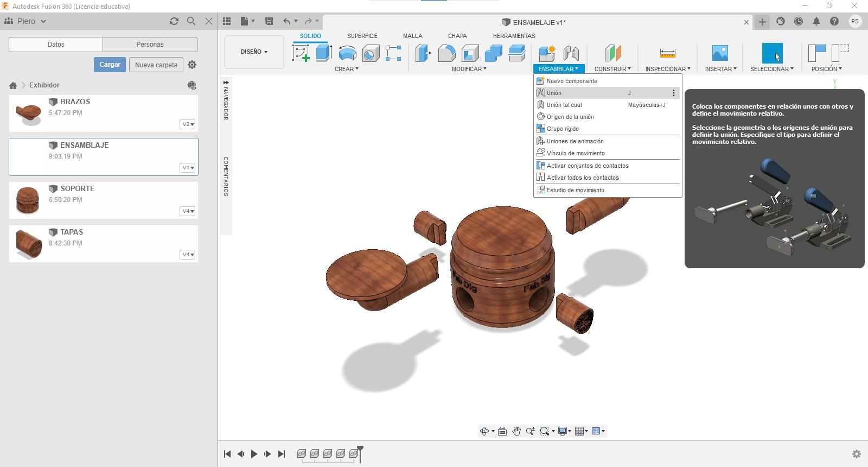Click the Create Sketch tool icon
This screenshot has width=868, height=467.
301,53
